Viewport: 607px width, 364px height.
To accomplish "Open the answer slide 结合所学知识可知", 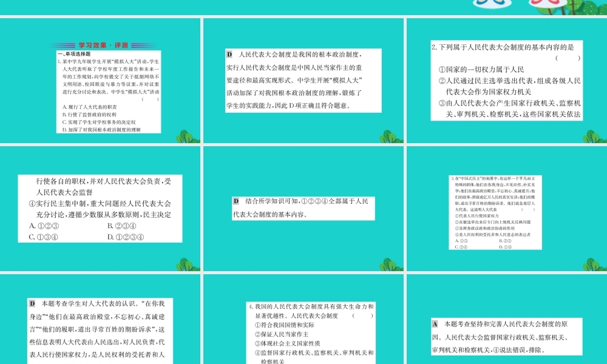I will 303,209.
